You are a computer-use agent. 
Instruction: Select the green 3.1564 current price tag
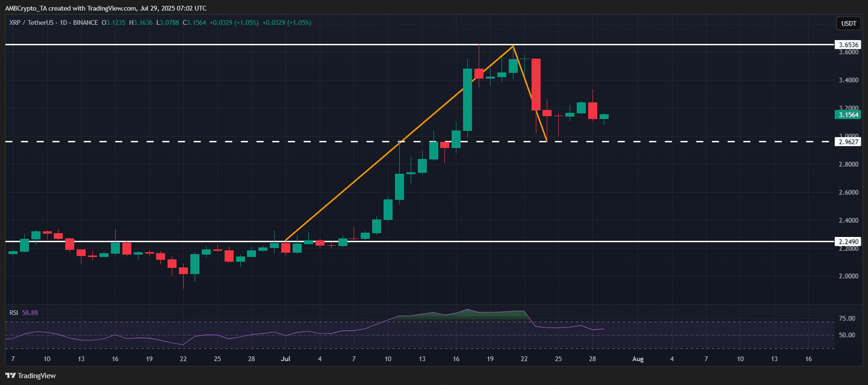pos(848,115)
